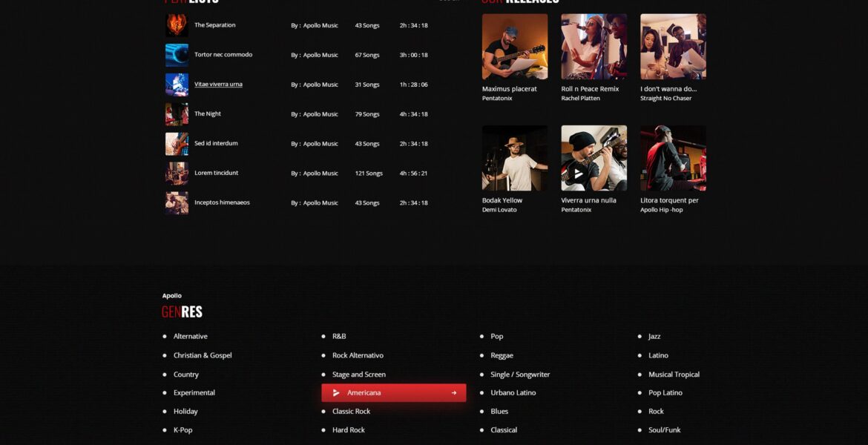
Task: Click 121 Songs in Lorem tincidunt row
Action: coord(369,174)
